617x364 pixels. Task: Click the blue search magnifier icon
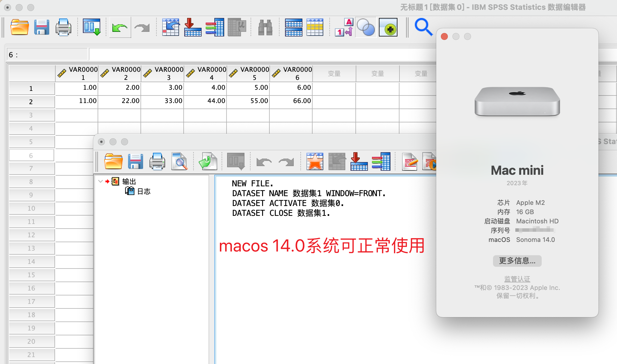[x=423, y=27]
